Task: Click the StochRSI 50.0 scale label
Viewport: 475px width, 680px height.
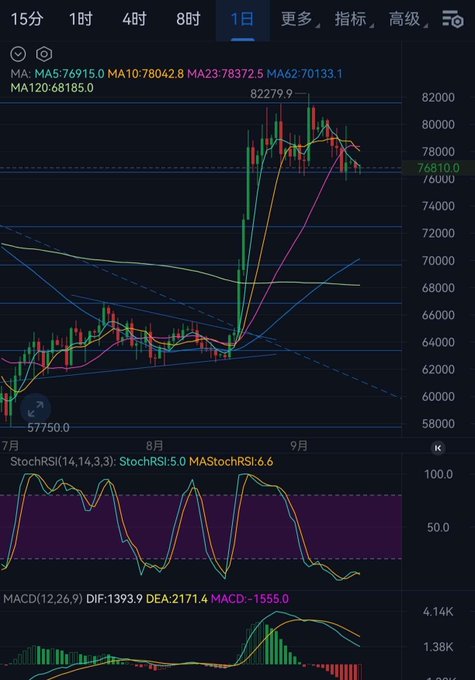Action: click(x=438, y=527)
